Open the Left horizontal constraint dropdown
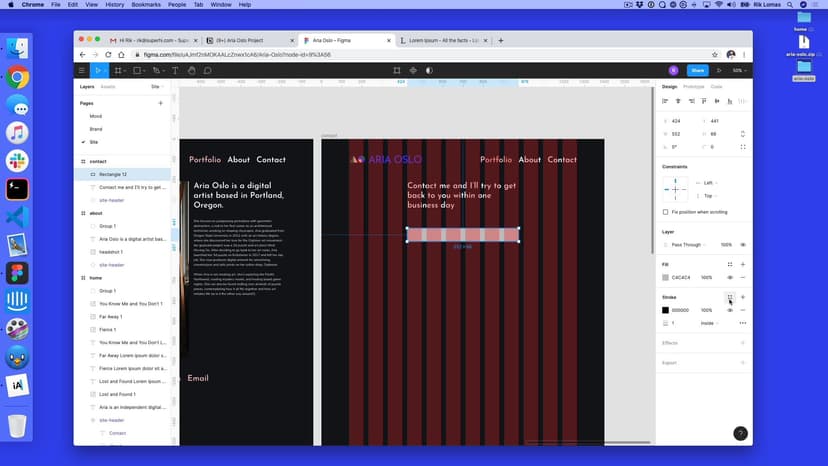 (711, 183)
